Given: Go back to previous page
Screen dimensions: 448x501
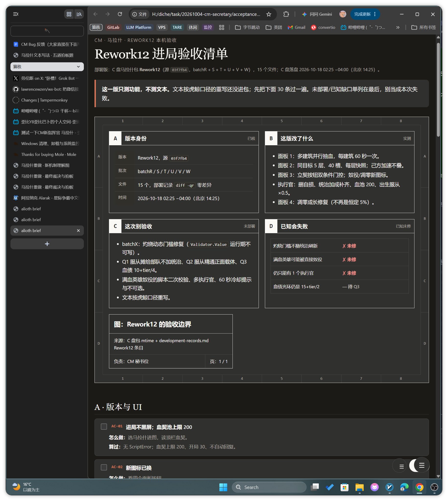Looking at the screenshot, I should [95, 14].
